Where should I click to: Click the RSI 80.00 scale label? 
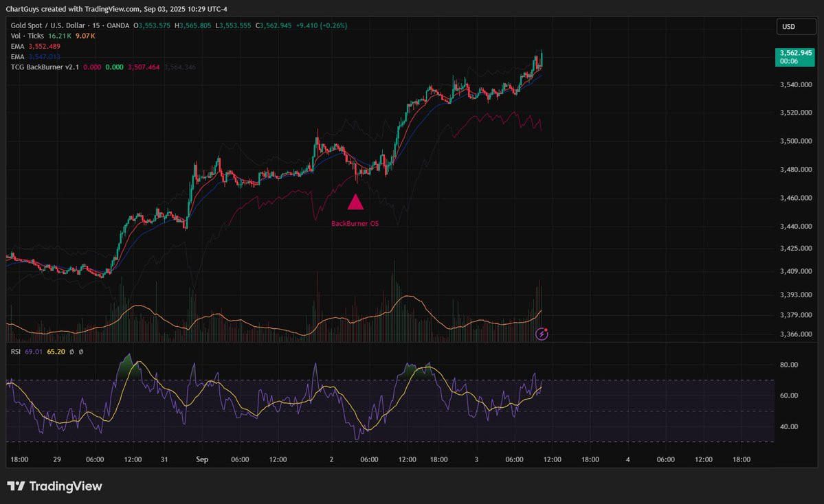pyautogui.click(x=789, y=365)
